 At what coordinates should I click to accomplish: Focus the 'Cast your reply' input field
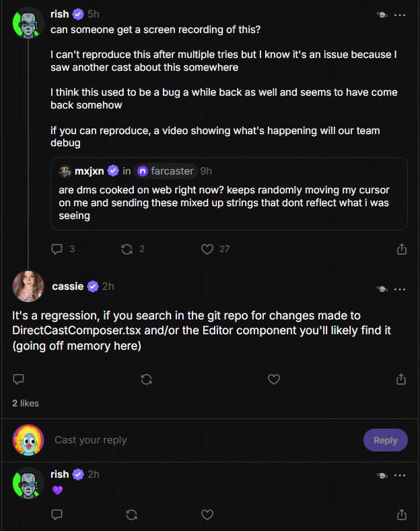[202, 440]
